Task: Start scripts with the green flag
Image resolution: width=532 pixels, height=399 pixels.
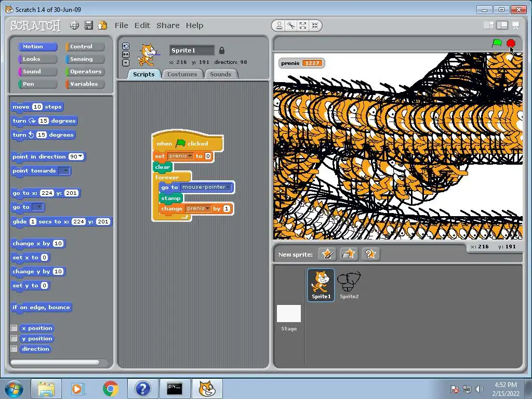Action: click(497, 44)
